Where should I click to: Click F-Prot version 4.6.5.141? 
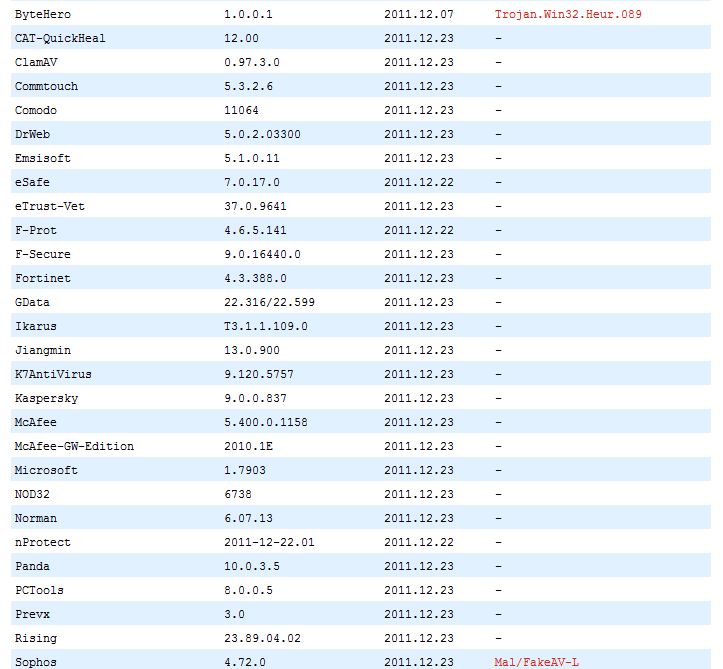(255, 230)
